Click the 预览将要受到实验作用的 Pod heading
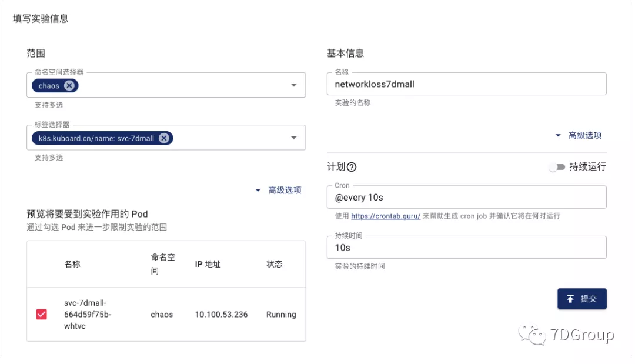Image resolution: width=635 pixels, height=364 pixels. pyautogui.click(x=87, y=214)
